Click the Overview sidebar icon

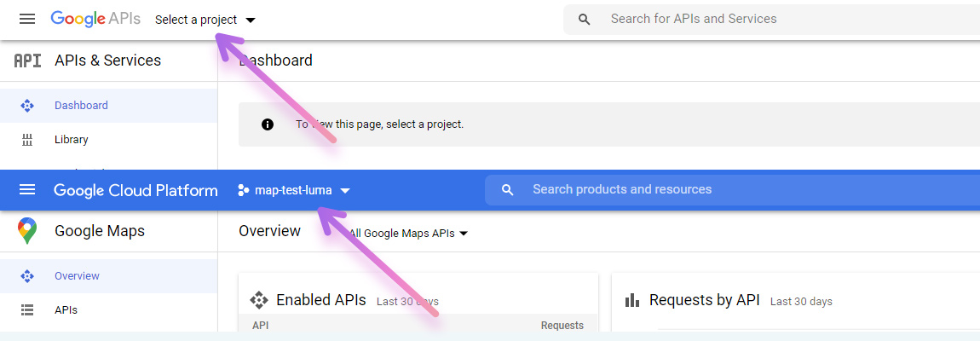(x=27, y=276)
